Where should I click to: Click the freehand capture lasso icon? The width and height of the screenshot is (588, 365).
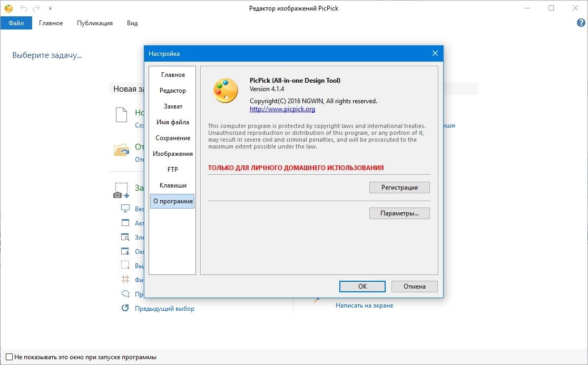click(x=125, y=294)
